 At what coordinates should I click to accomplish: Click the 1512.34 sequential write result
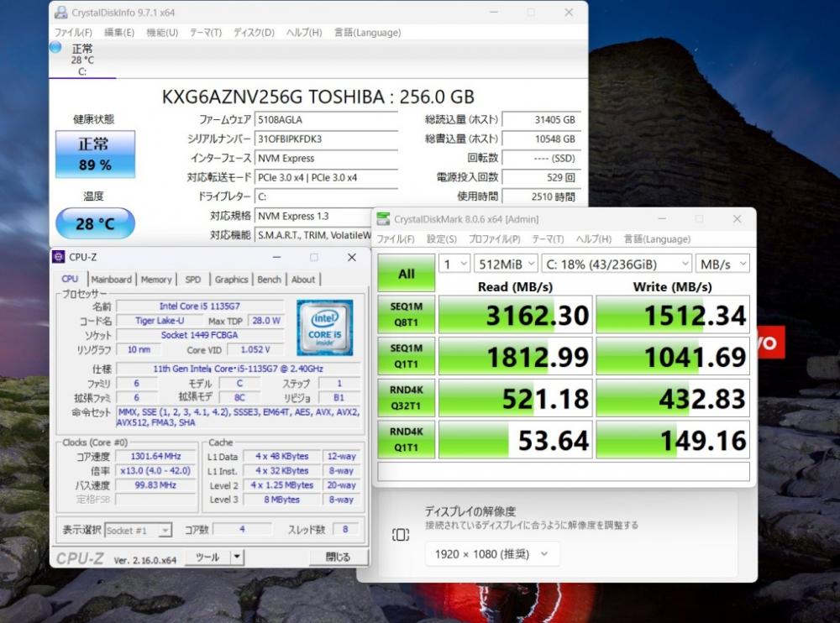[673, 315]
